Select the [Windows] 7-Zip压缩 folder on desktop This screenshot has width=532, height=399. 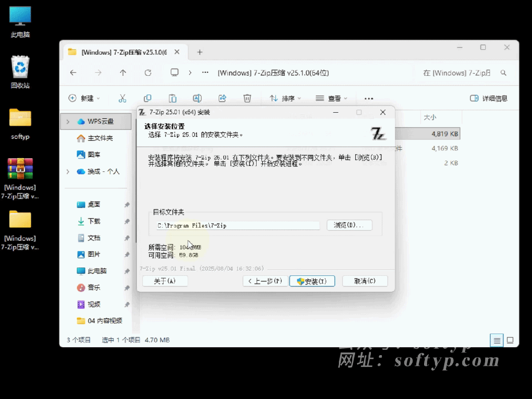click(x=20, y=230)
